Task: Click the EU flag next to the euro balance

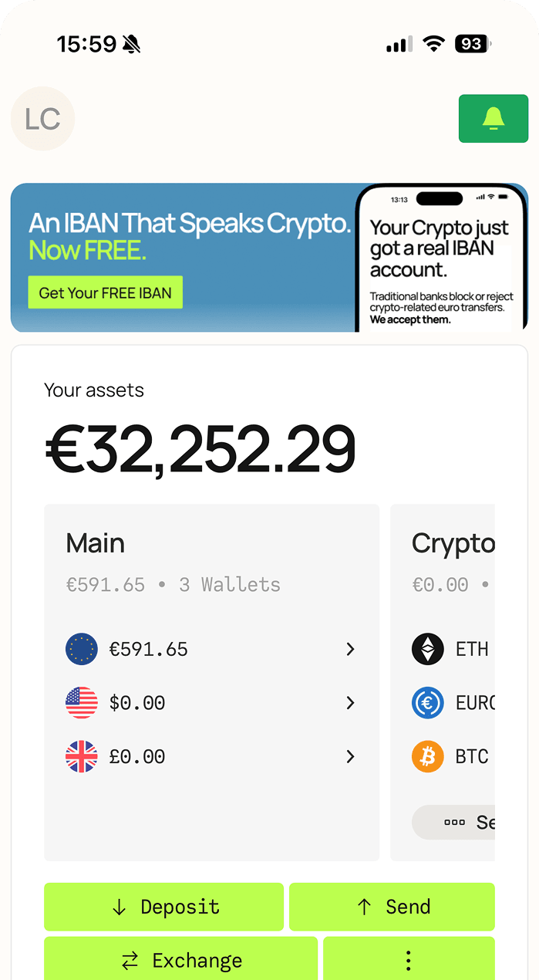Action: coord(82,649)
